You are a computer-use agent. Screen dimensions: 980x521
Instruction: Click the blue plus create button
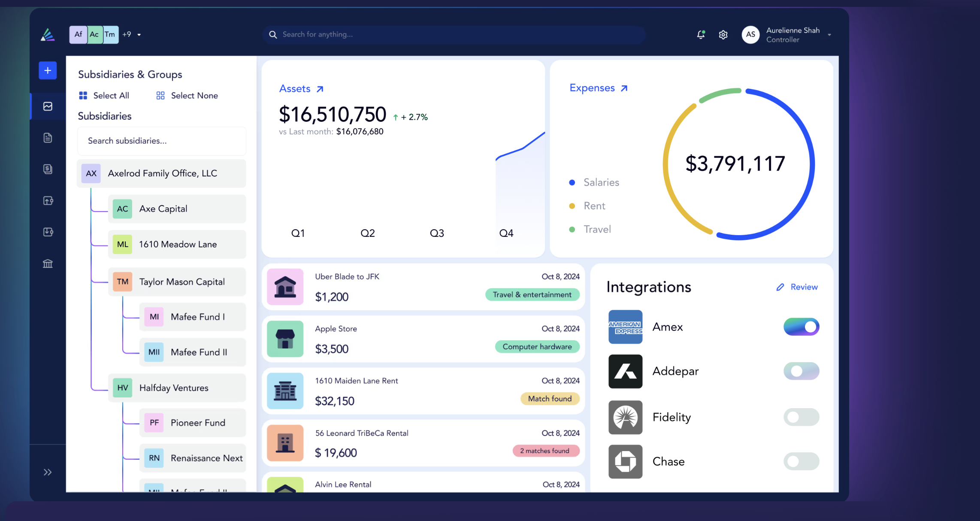tap(48, 70)
